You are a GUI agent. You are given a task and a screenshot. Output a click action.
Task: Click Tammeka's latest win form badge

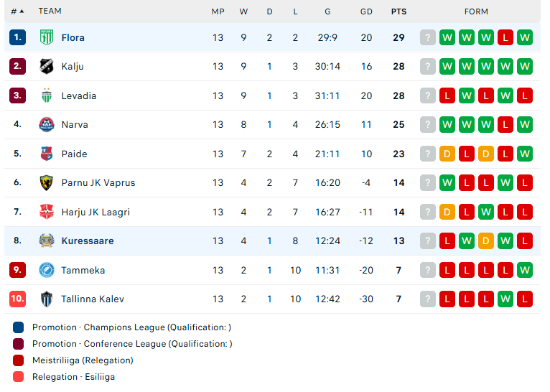click(525, 270)
